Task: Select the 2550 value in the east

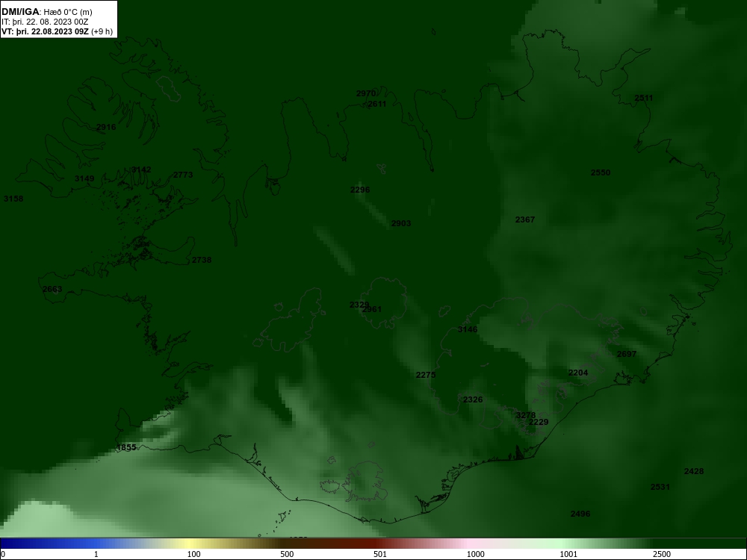Action: point(601,173)
